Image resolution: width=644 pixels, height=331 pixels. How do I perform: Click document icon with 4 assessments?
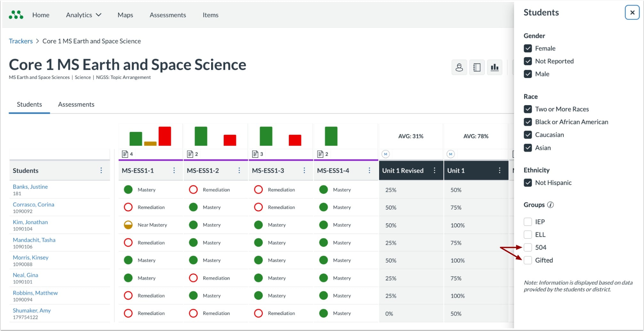click(125, 154)
